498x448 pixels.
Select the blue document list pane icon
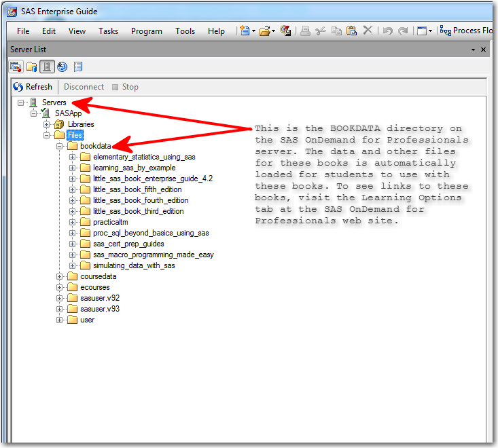click(78, 67)
